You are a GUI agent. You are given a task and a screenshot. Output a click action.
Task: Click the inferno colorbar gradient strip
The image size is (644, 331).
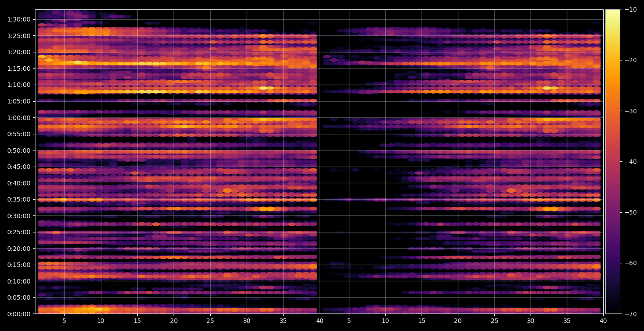coord(613,162)
